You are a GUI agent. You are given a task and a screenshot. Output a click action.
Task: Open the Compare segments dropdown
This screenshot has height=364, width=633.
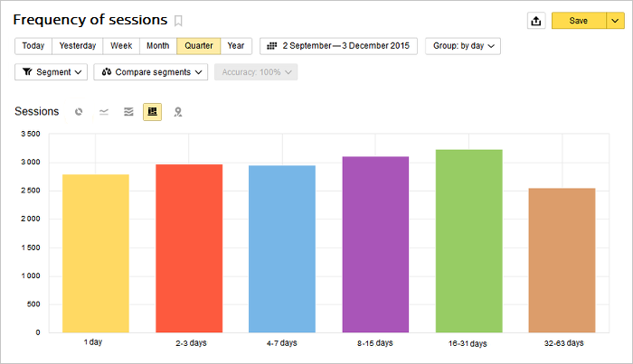coord(150,72)
